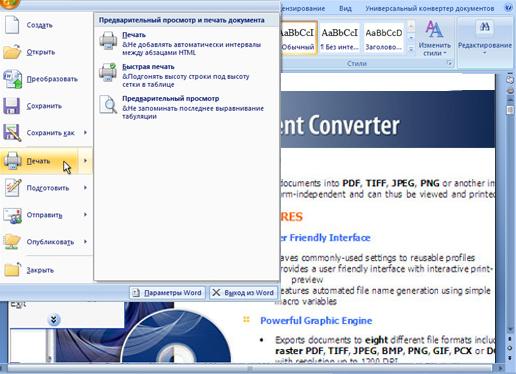The width and height of the screenshot is (516, 374).
Task: Click the Редактирование binoculars icon
Action: point(485,27)
